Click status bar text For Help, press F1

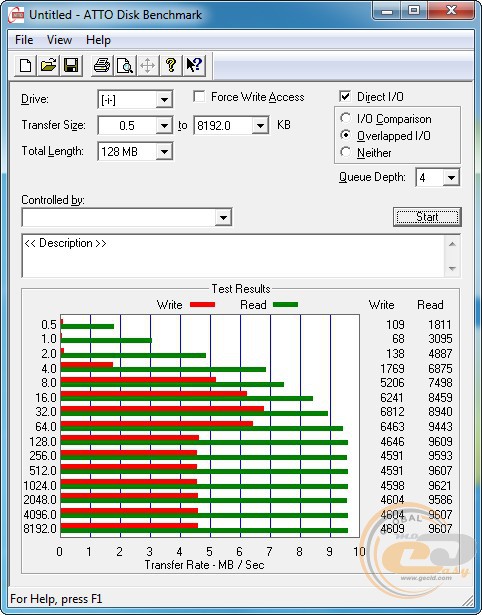click(56, 599)
